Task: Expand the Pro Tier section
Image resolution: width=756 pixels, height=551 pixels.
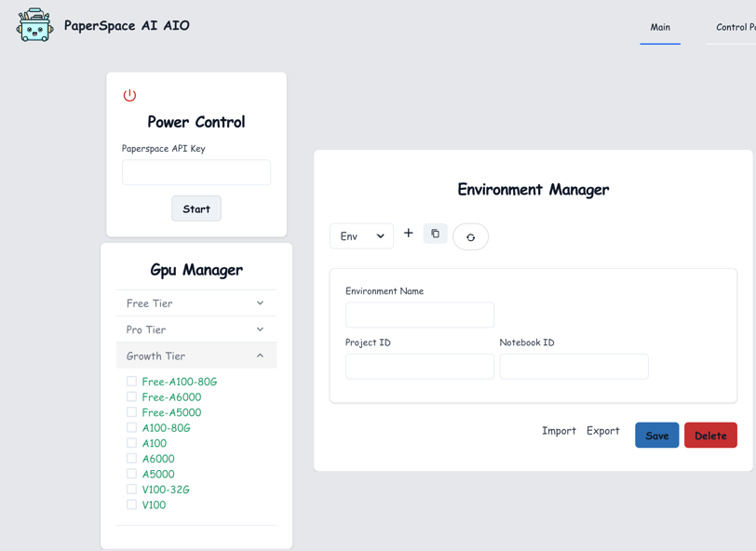Action: coord(196,329)
